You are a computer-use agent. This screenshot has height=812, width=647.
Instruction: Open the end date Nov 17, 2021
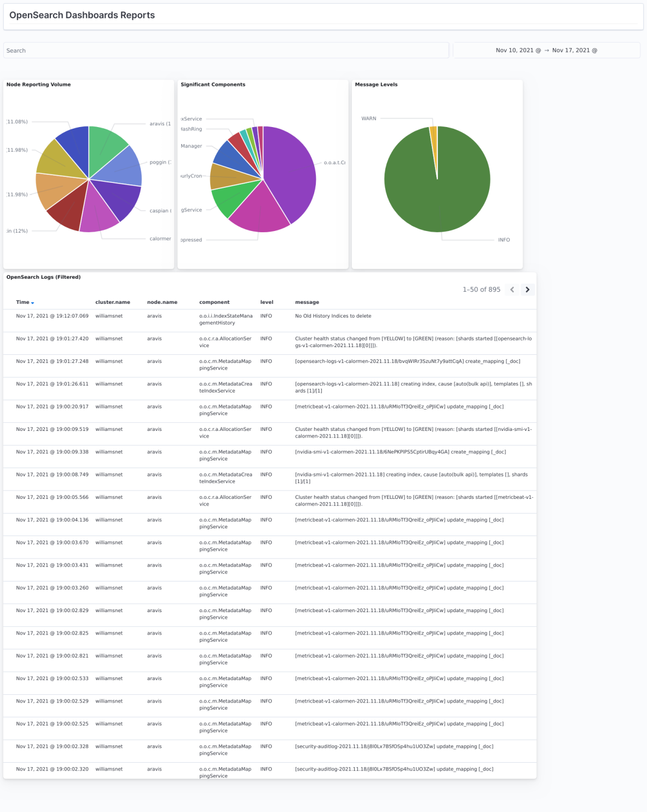click(x=574, y=50)
